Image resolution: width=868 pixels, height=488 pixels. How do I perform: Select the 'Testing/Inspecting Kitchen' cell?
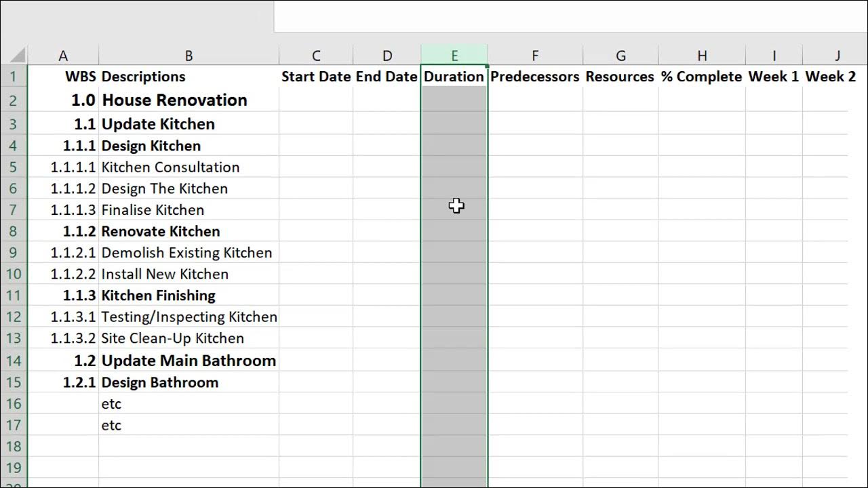189,317
